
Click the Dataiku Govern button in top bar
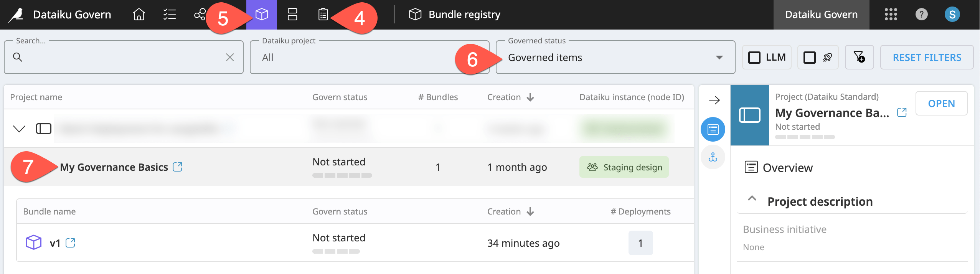click(x=821, y=15)
